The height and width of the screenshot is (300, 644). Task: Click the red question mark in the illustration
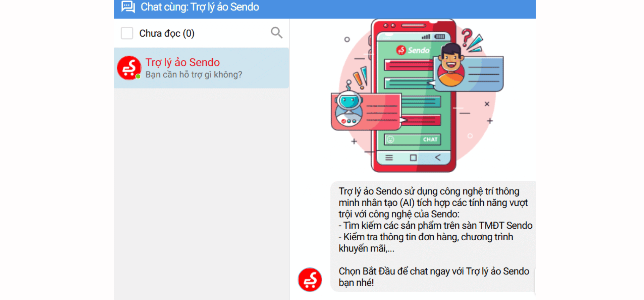pyautogui.click(x=466, y=37)
